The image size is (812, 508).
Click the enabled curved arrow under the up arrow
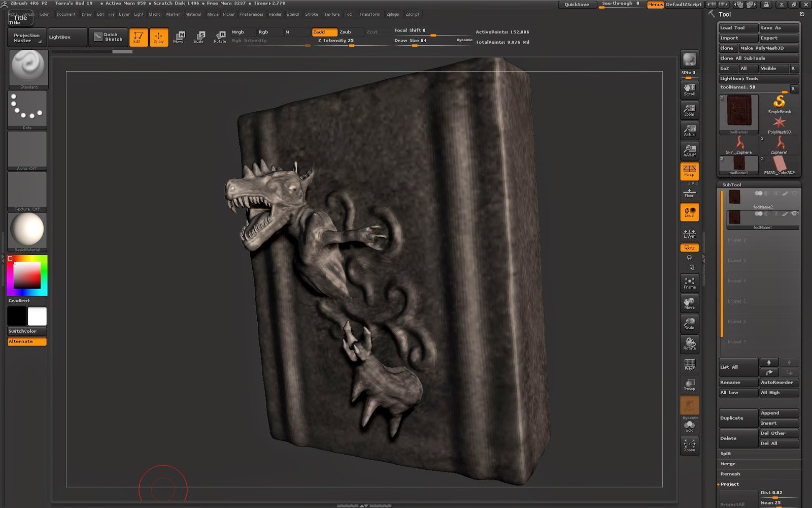(x=769, y=372)
